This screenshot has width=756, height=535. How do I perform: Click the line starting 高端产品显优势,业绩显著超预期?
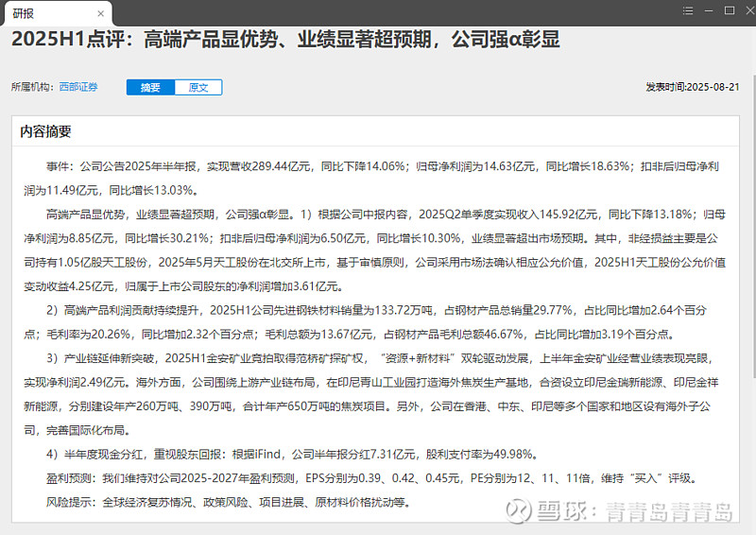386,215
